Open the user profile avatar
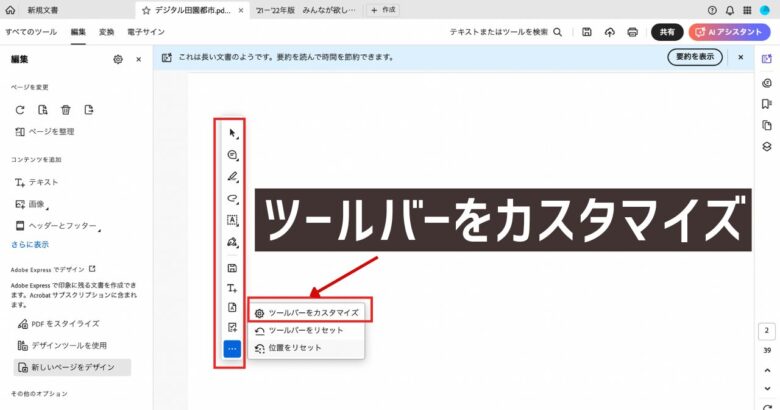780x410 pixels. tap(765, 10)
